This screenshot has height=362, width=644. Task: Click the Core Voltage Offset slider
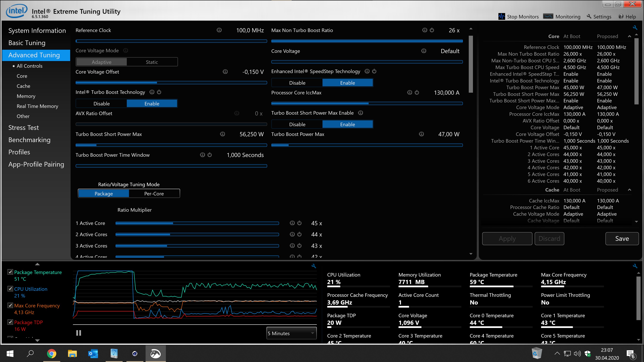click(x=171, y=82)
